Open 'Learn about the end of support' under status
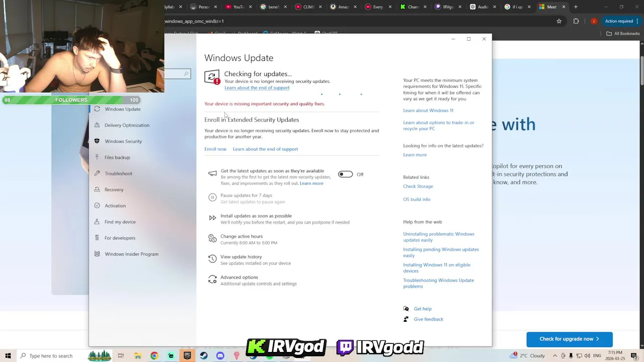644x362 pixels. pos(257,87)
